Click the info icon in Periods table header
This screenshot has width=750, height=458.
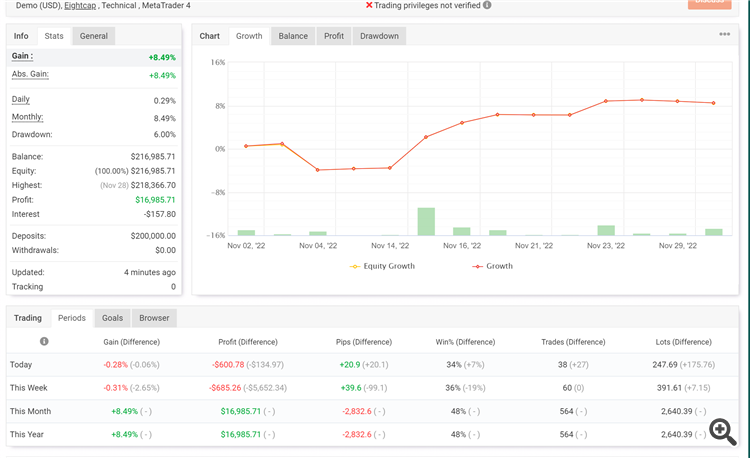click(x=44, y=341)
